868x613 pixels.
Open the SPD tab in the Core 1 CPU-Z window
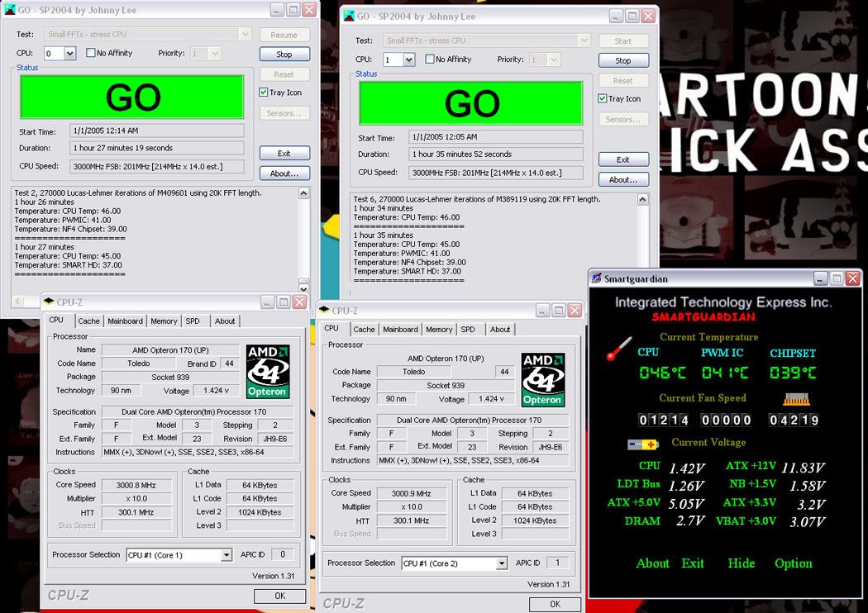[x=193, y=321]
